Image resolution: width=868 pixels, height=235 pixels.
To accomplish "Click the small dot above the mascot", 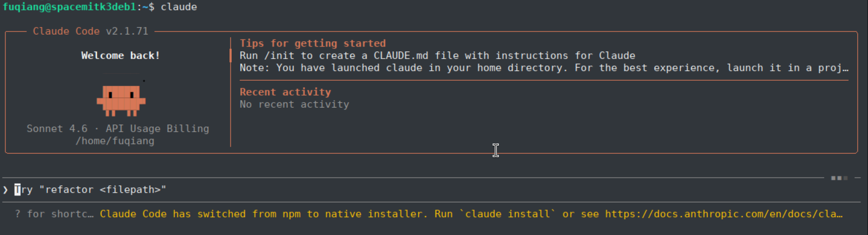I will tap(144, 81).
